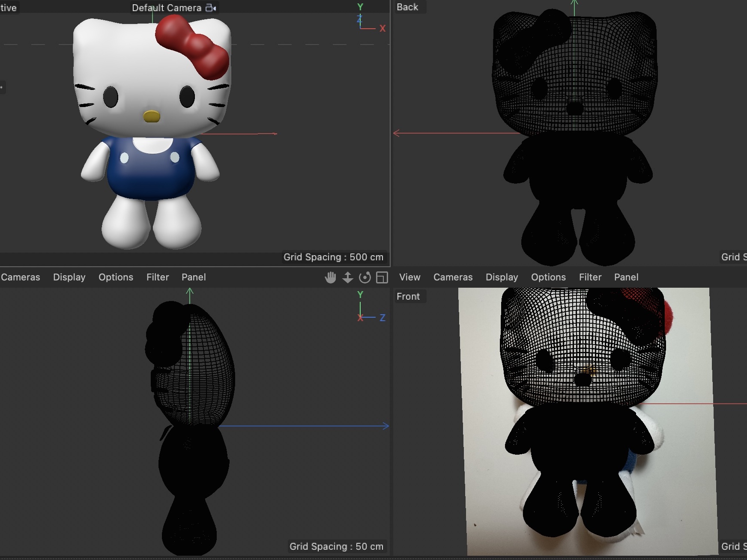Screen dimensions: 747x560
Task: Open the Display menu in the Front viewport
Action: click(x=502, y=277)
